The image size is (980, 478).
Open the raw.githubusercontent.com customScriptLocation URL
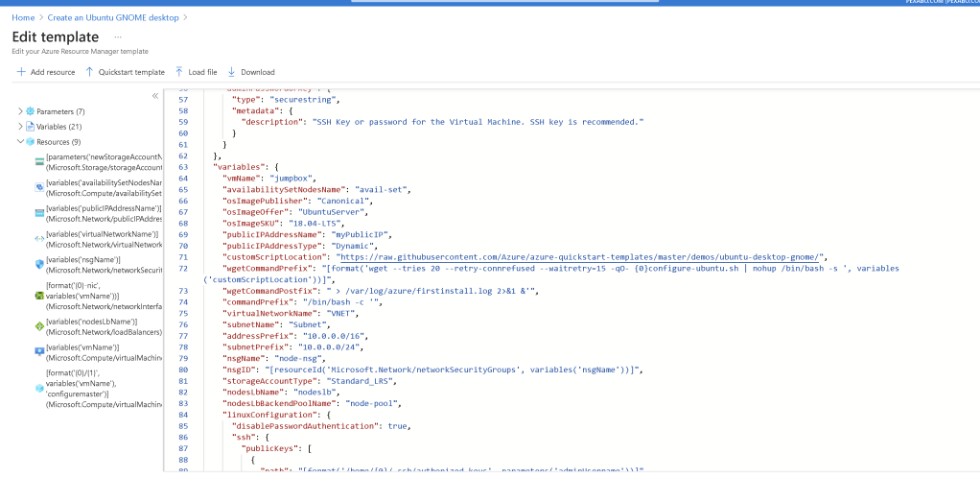tap(579, 256)
